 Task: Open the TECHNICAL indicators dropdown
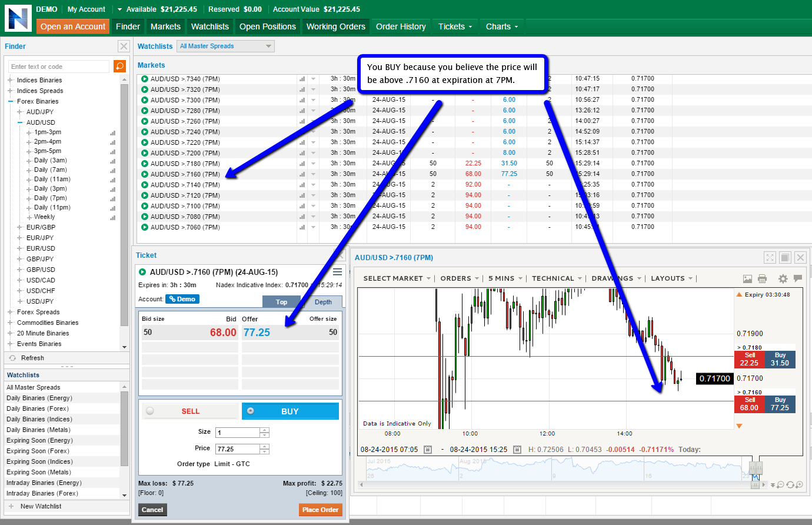(x=557, y=278)
